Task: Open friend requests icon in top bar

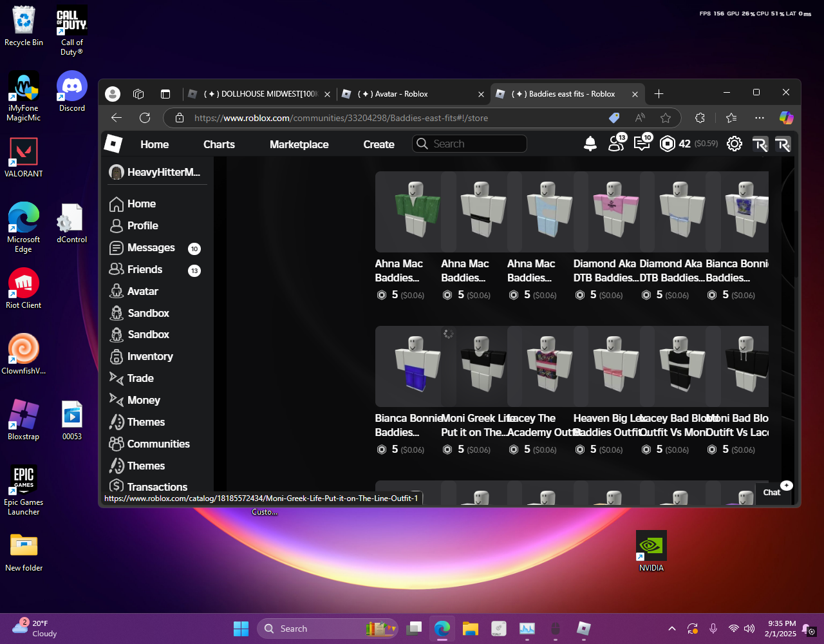Action: pyautogui.click(x=616, y=144)
